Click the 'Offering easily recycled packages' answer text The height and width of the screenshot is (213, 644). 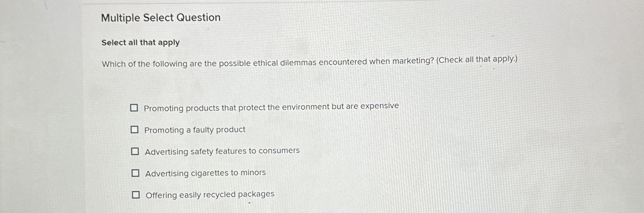(209, 194)
